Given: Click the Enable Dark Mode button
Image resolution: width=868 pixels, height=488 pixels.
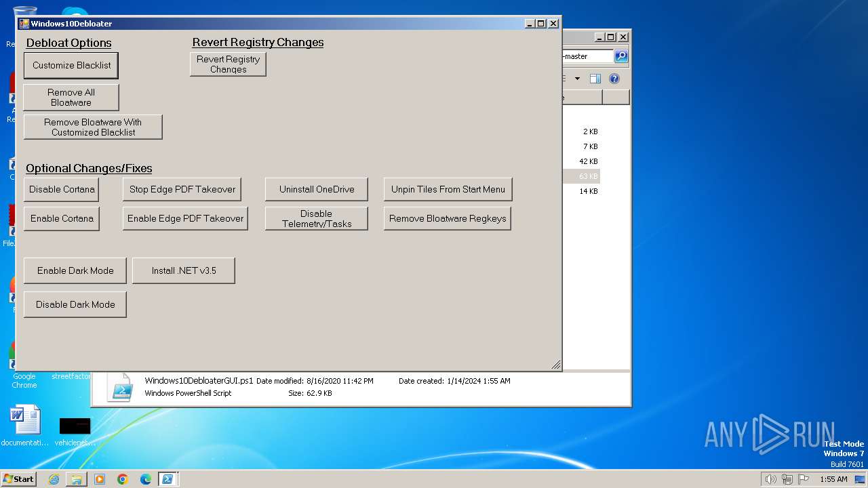Looking at the screenshot, I should coord(75,270).
